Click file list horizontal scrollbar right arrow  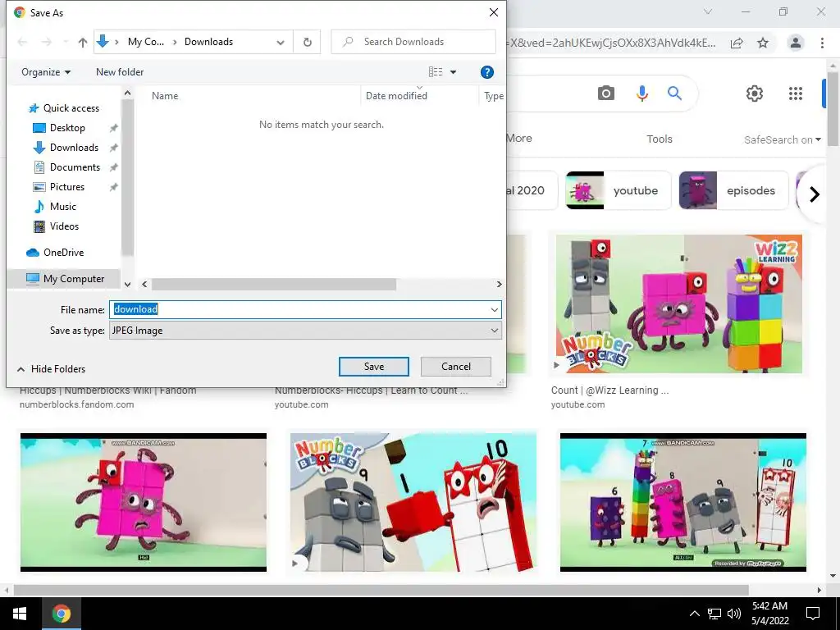pos(500,285)
